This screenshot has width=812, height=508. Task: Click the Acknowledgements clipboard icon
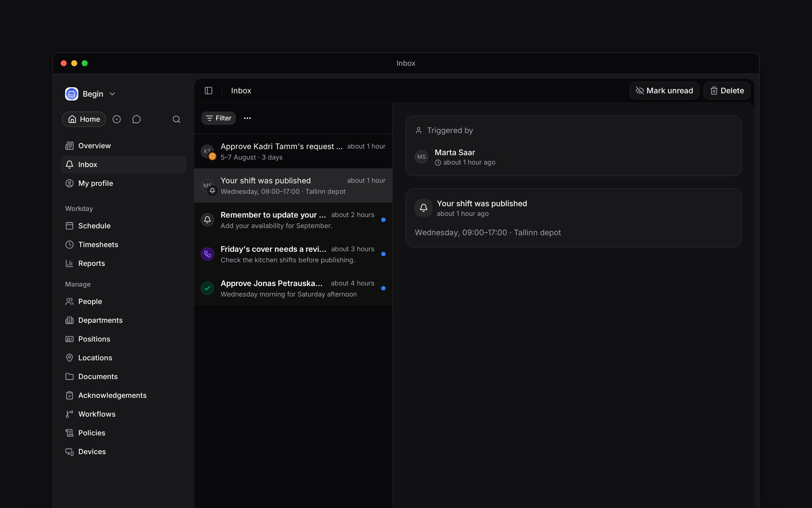pyautogui.click(x=70, y=395)
